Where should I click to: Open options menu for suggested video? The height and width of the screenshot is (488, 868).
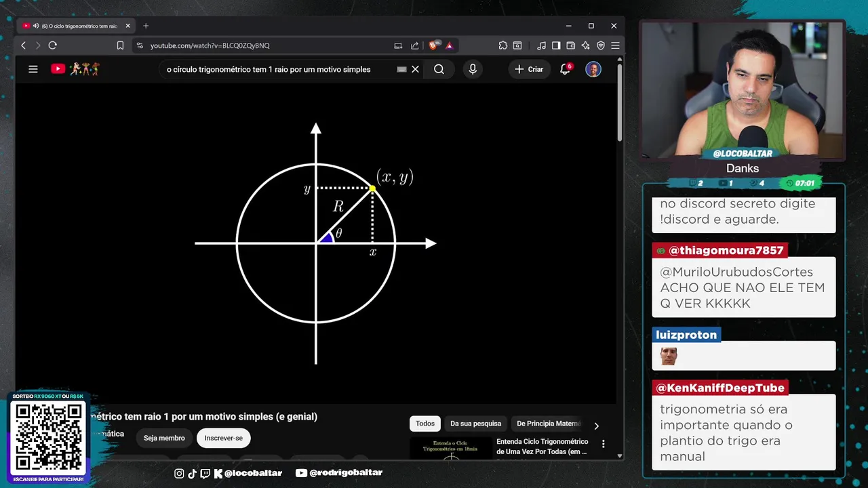click(x=603, y=444)
